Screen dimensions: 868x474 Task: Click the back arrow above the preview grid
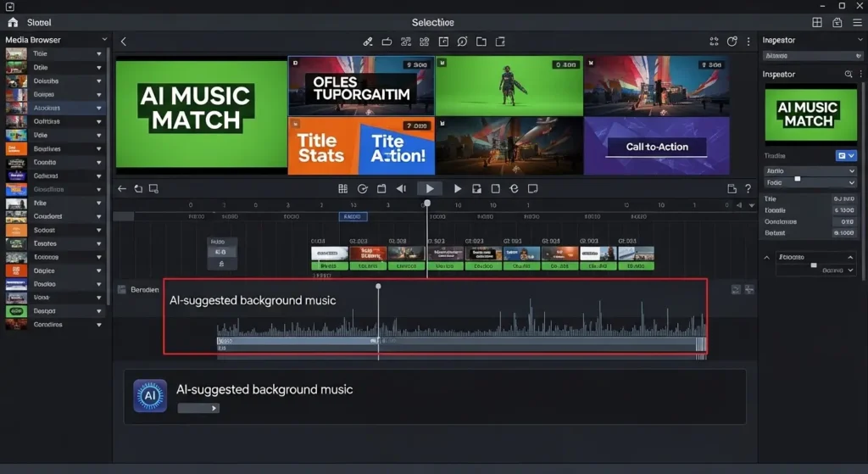124,42
